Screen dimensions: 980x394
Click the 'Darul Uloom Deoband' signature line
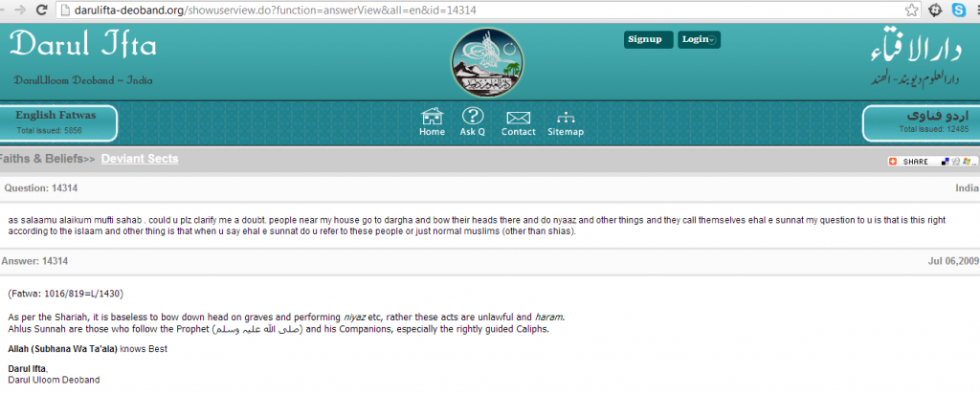point(54,380)
